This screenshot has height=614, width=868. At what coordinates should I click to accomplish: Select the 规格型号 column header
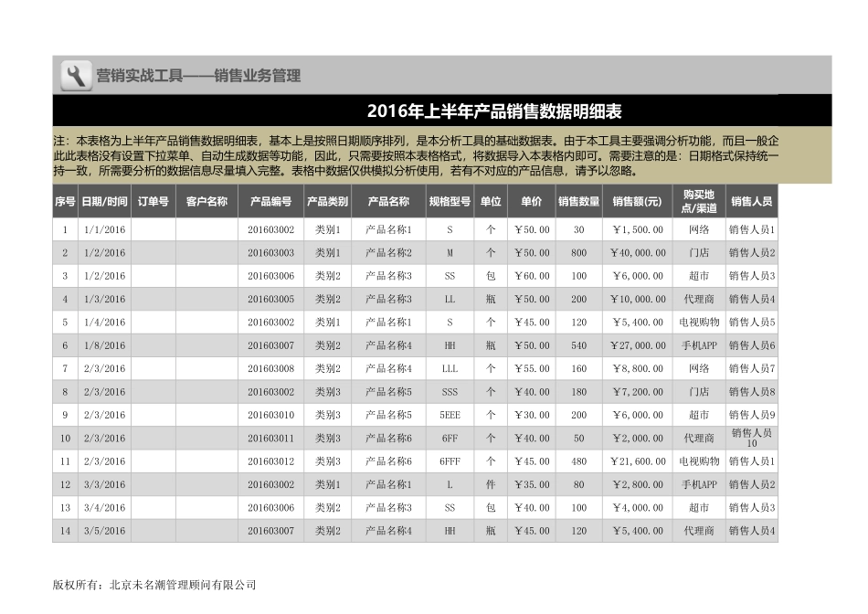(450, 202)
